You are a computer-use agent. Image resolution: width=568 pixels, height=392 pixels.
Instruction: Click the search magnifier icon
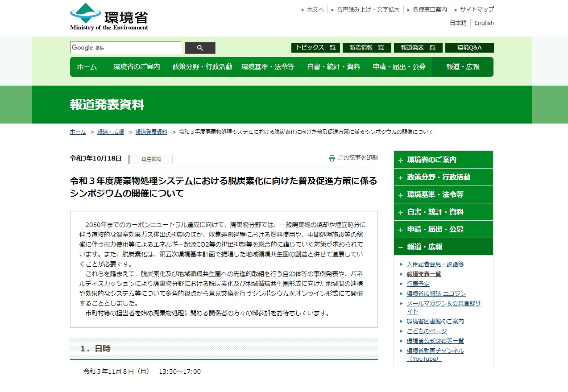pos(199,48)
